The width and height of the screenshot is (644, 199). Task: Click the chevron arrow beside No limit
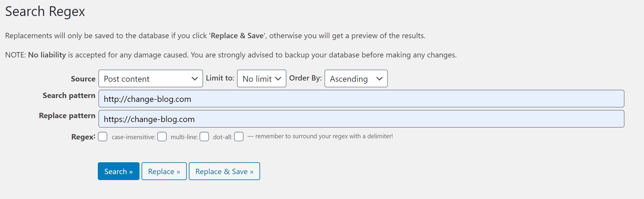[278, 79]
